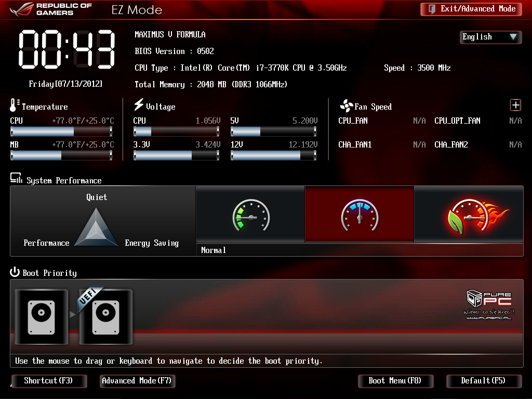Select the green energy saving gauge mode
532x399 pixels.
250,215
